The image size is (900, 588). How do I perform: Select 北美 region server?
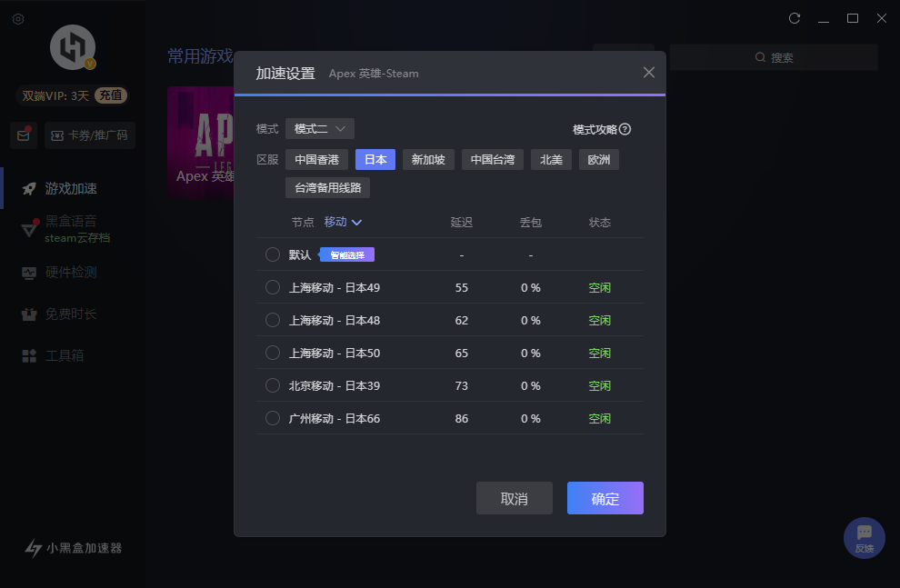pos(551,159)
